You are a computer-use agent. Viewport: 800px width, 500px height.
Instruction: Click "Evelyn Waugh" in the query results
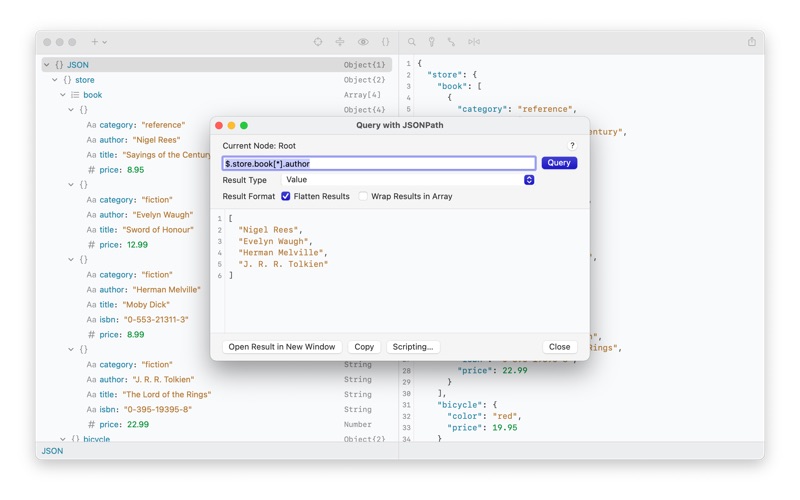(273, 241)
